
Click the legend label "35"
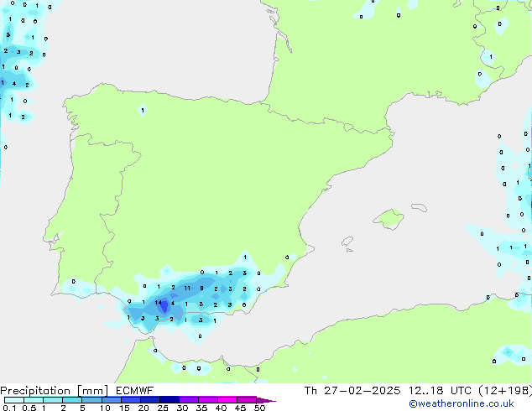coord(201,408)
